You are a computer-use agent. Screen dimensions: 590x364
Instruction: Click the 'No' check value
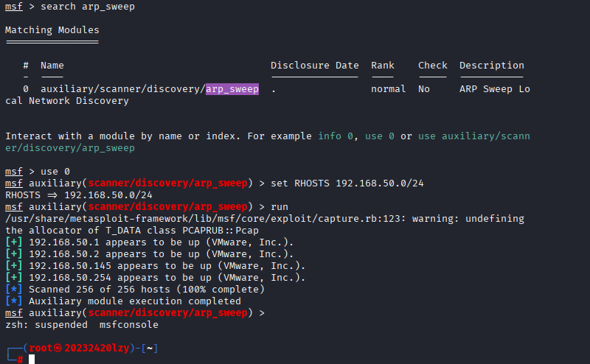pos(423,89)
